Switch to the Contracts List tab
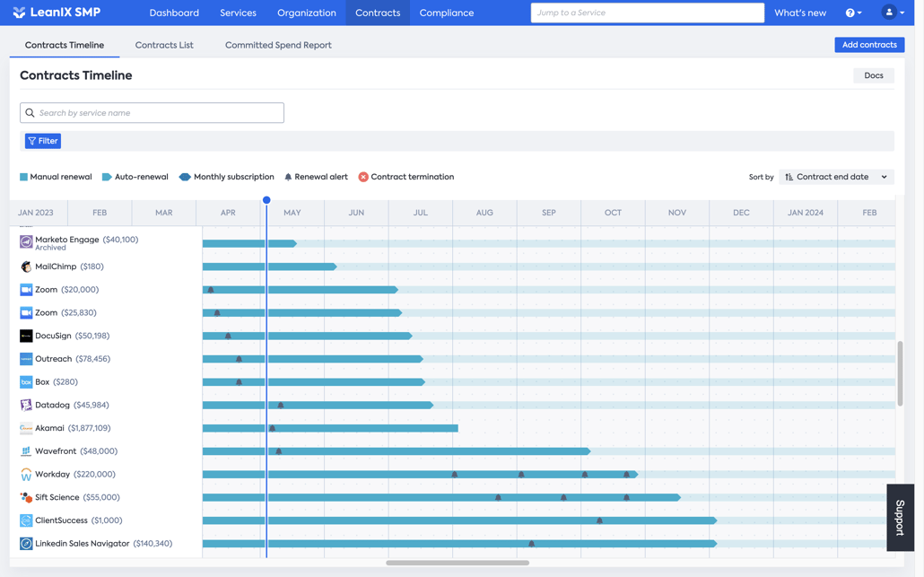 164,45
